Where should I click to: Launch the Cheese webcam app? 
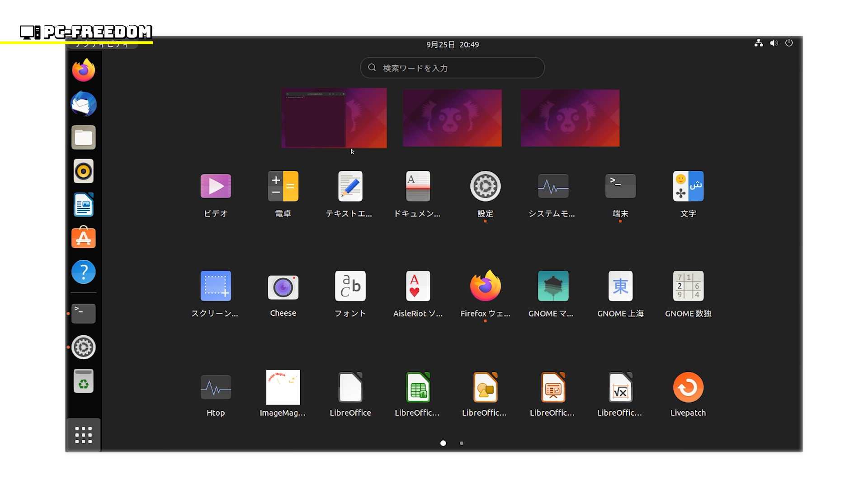coord(283,287)
